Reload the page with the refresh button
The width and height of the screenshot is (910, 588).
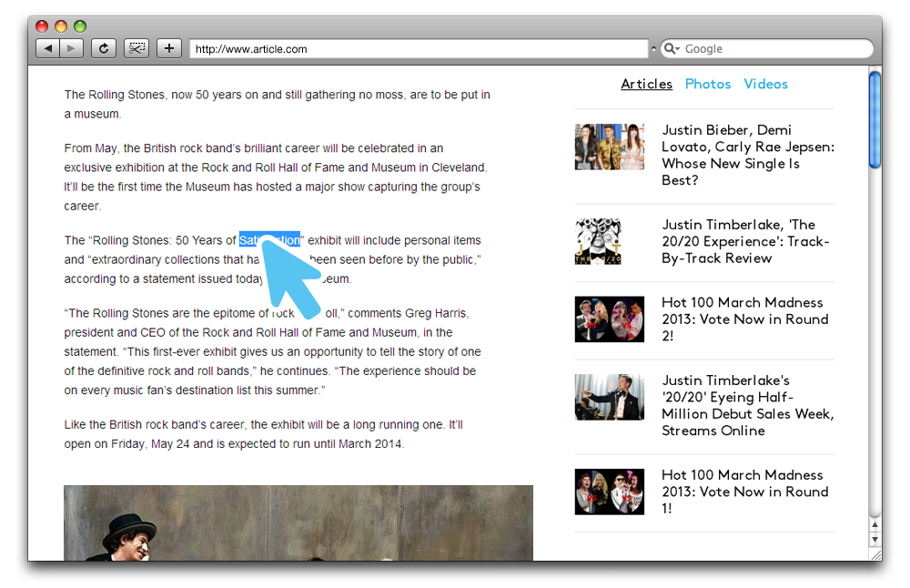(x=104, y=48)
